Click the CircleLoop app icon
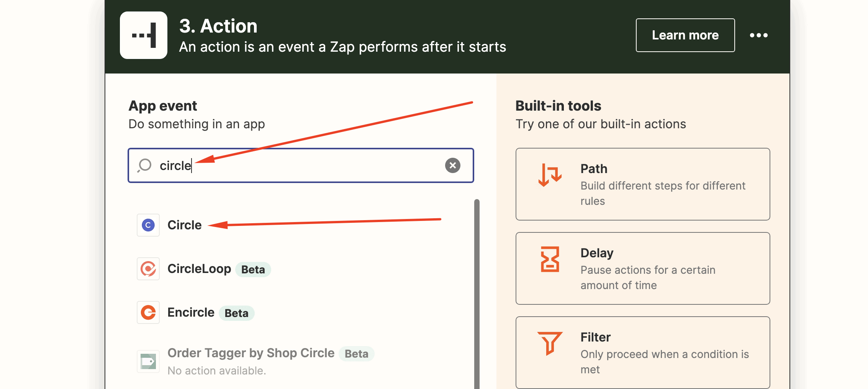868x389 pixels. coord(148,269)
